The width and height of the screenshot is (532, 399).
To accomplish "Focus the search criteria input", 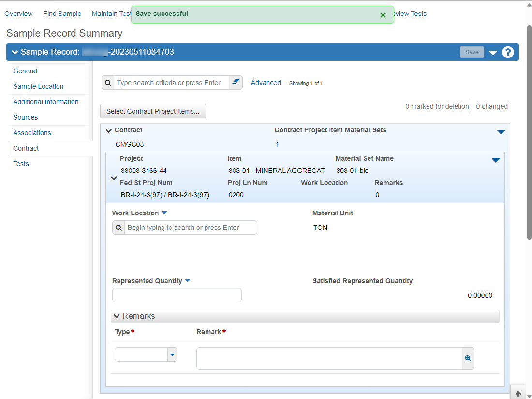I will [172, 83].
